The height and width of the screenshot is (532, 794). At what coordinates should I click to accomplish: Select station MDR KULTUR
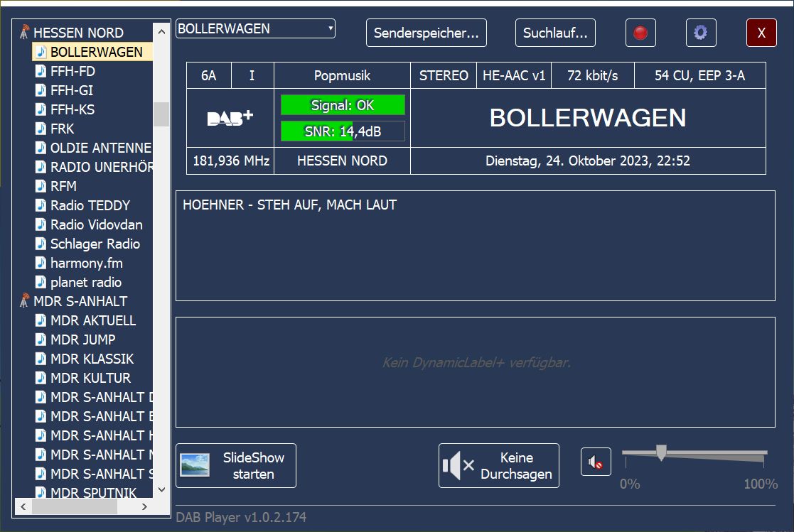pyautogui.click(x=91, y=378)
